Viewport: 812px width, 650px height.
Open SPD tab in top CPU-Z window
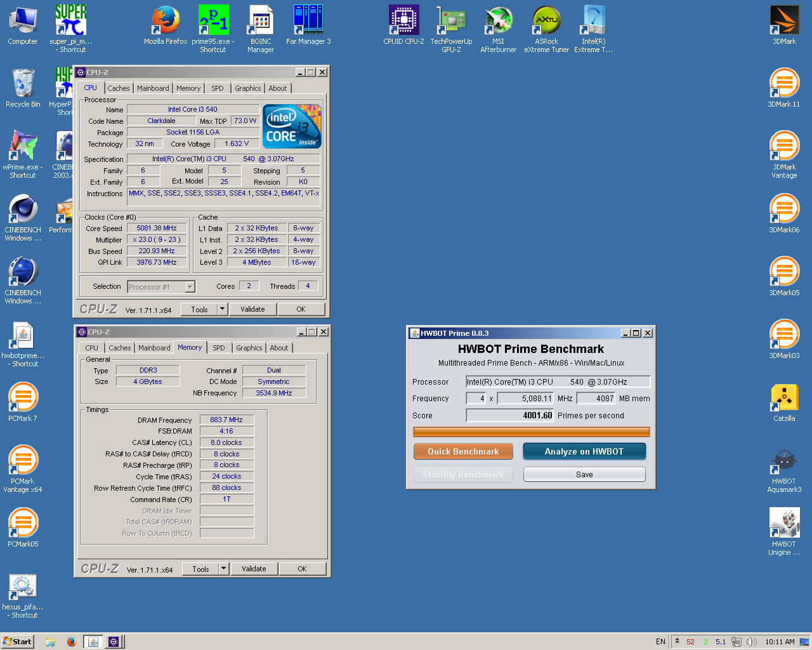[218, 88]
